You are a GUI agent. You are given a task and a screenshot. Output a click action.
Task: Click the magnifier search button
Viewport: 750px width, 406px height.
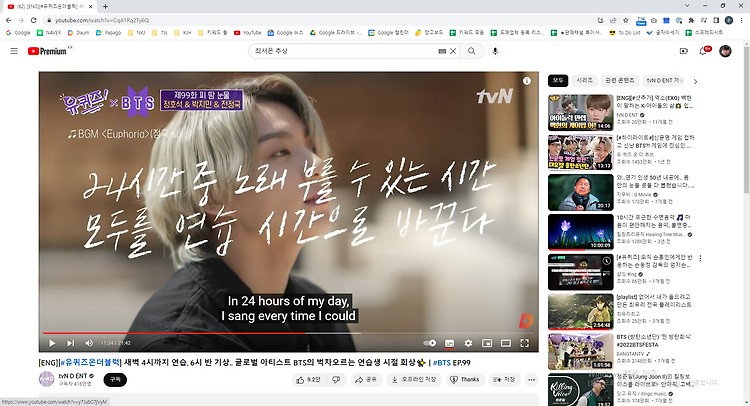(x=472, y=51)
